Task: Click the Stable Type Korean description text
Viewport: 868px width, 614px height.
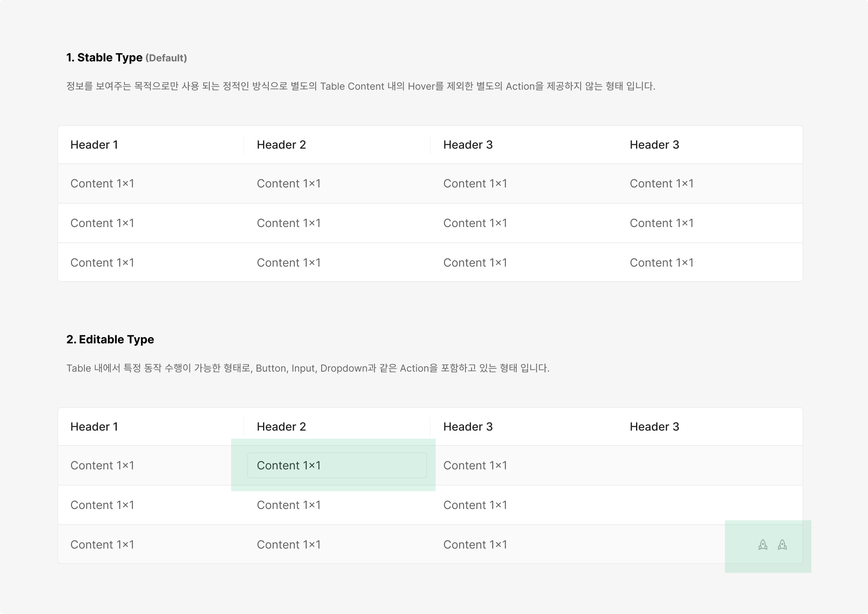Action: pos(360,86)
